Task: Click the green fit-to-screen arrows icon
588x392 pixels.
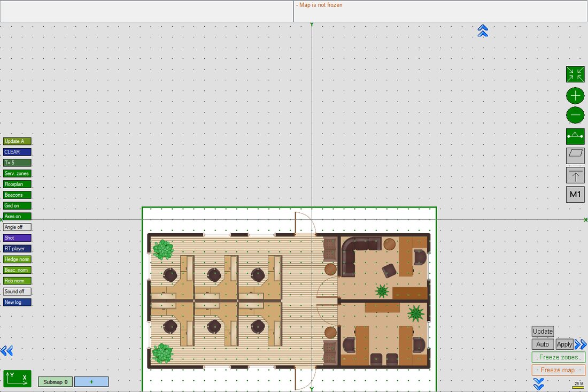Action: point(575,74)
